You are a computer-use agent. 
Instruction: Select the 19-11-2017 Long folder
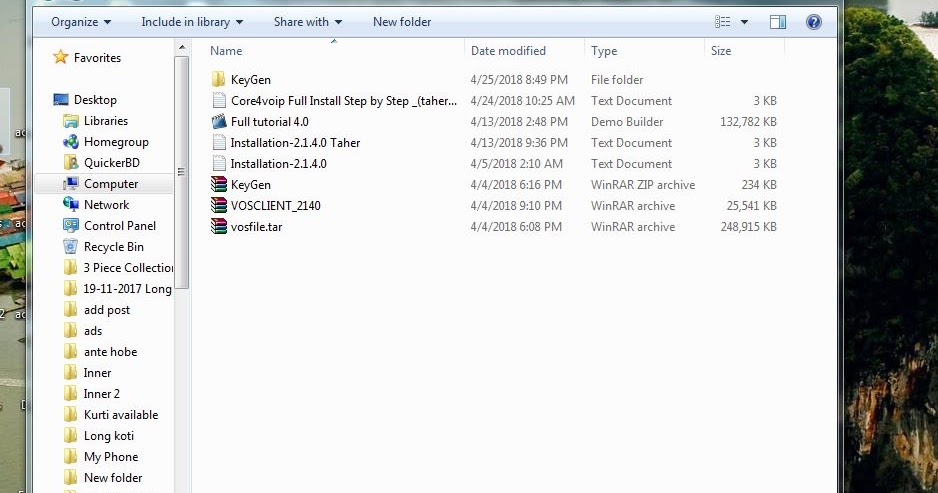(127, 288)
